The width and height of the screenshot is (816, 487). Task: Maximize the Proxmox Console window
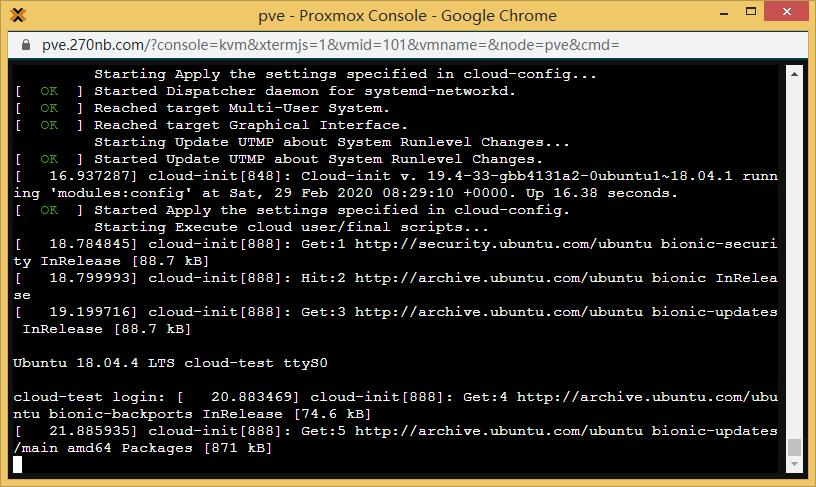750,11
